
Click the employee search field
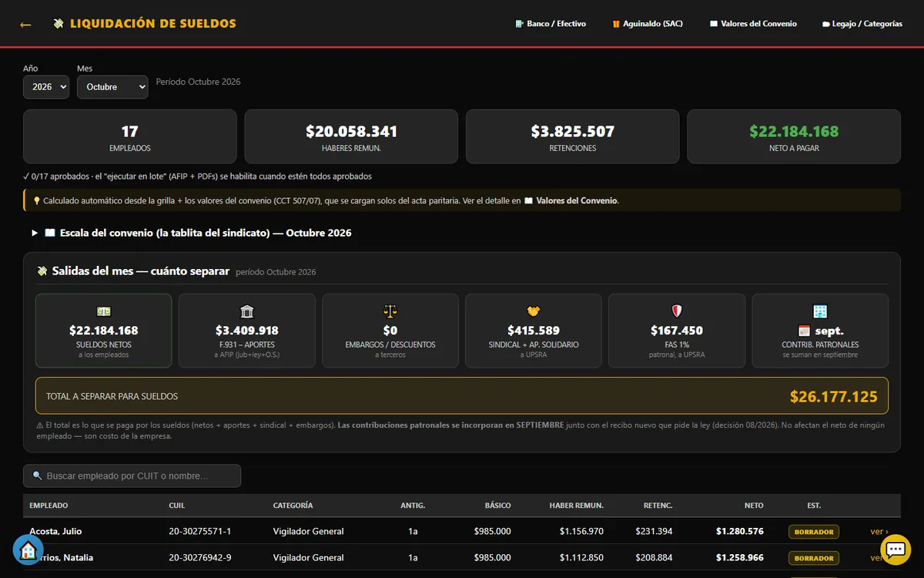[x=132, y=476]
